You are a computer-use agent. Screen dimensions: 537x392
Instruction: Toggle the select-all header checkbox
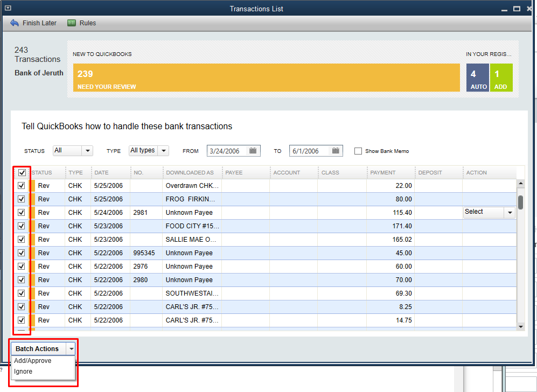coord(22,172)
